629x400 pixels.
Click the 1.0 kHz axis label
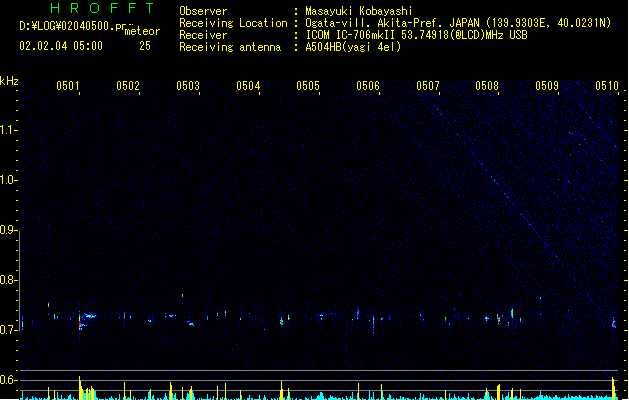pyautogui.click(x=8, y=180)
